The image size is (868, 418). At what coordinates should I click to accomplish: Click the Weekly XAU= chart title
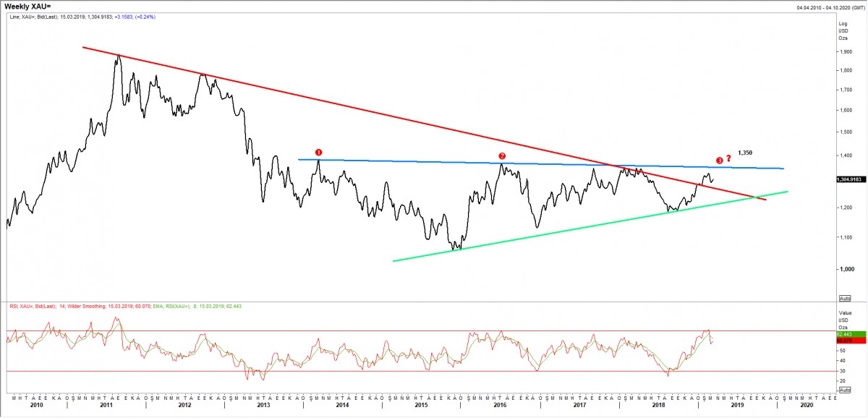(x=26, y=7)
